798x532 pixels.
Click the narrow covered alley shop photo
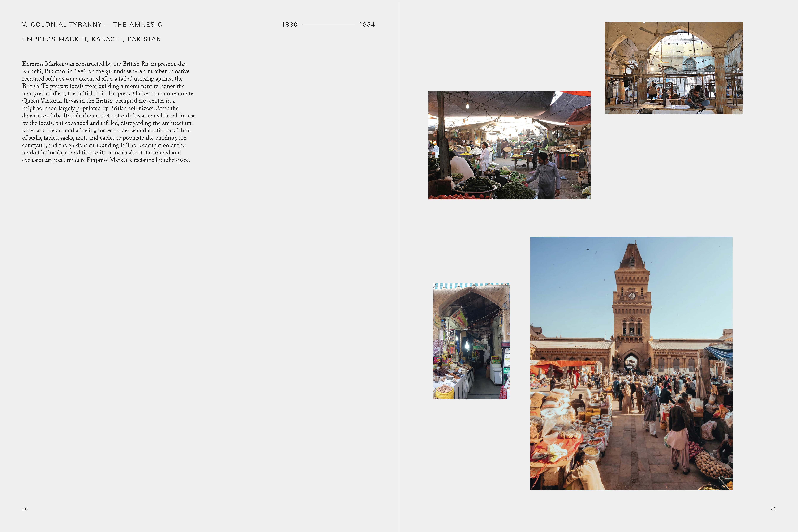tap(471, 341)
